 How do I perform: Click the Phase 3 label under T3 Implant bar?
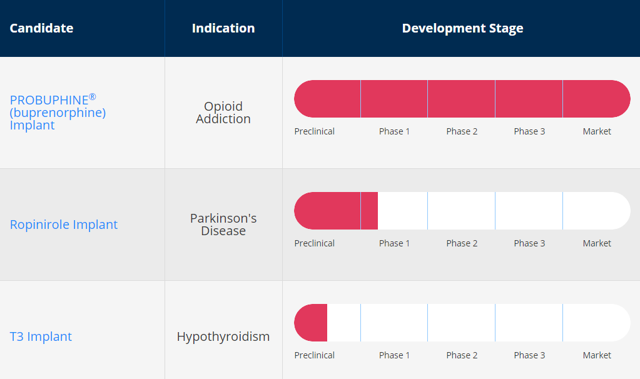coord(529,355)
